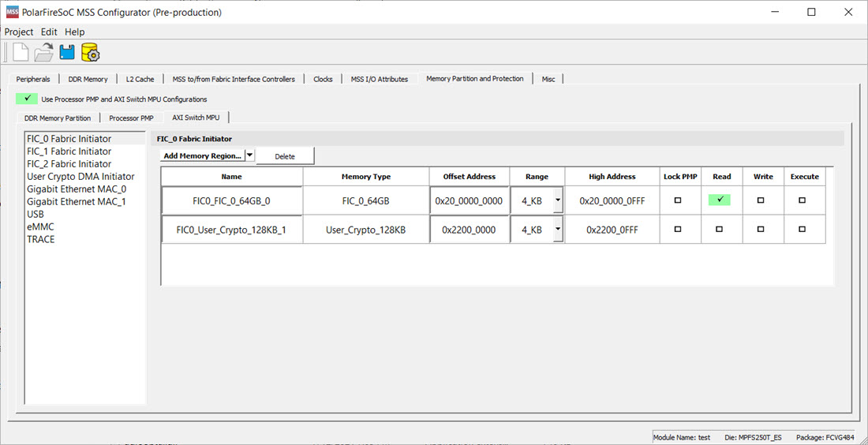Select User Crypto DMA Initiator

(x=80, y=177)
